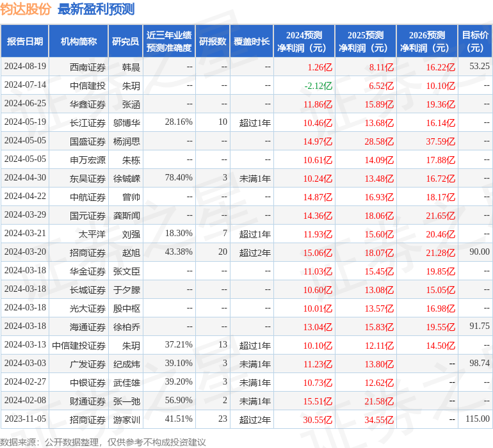This screenshot has width=493, height=448.
Task: Click target price 98.74
Action: tap(480, 363)
